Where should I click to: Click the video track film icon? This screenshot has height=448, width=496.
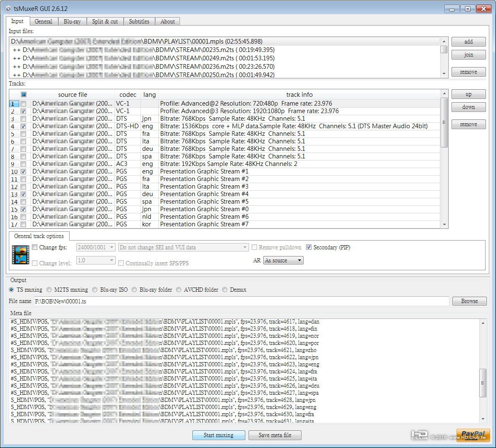(x=20, y=254)
